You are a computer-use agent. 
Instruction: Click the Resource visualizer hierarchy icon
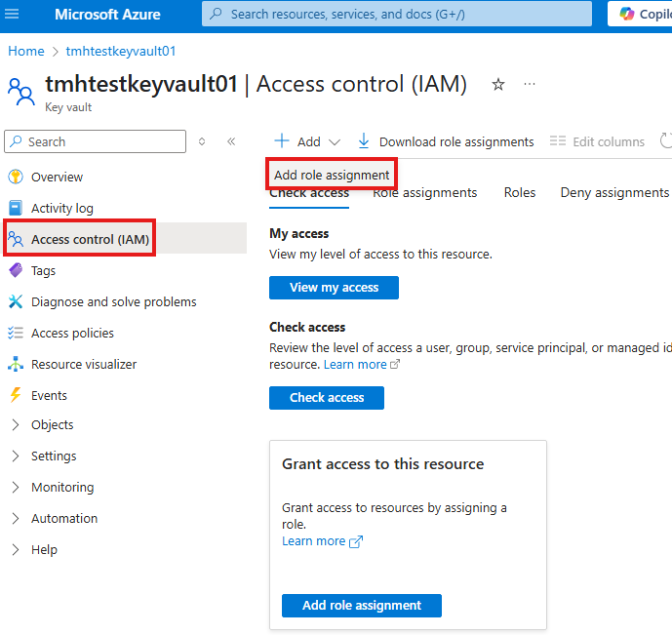pos(16,364)
